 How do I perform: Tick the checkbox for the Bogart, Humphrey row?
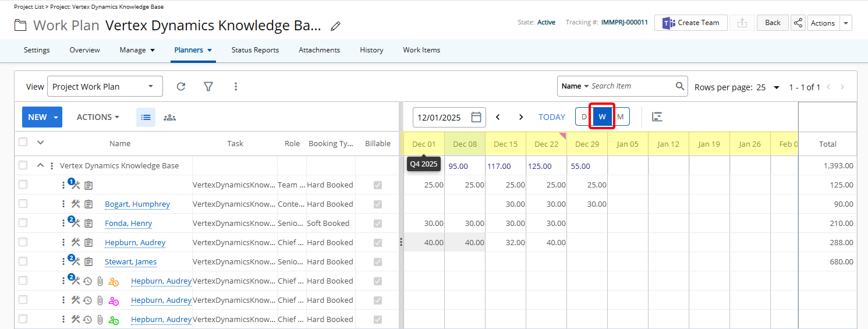click(x=23, y=204)
